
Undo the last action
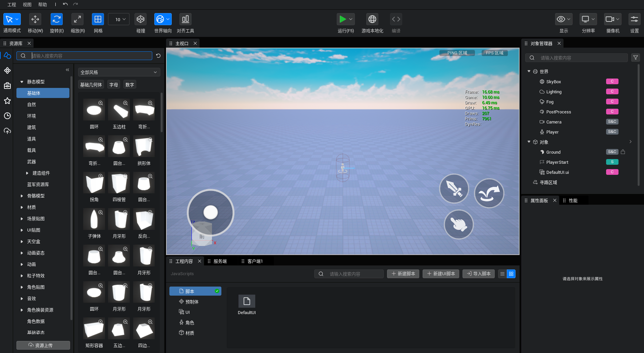(65, 4)
